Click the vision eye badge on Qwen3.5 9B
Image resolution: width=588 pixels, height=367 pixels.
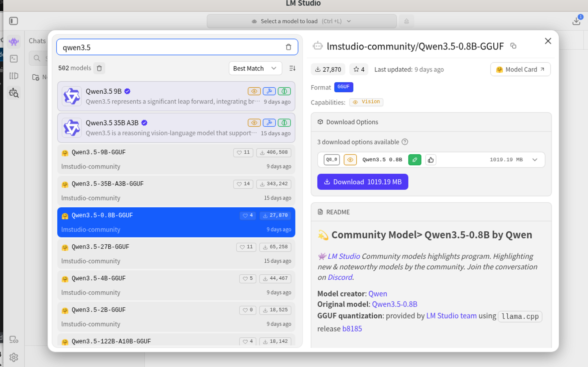coord(254,91)
